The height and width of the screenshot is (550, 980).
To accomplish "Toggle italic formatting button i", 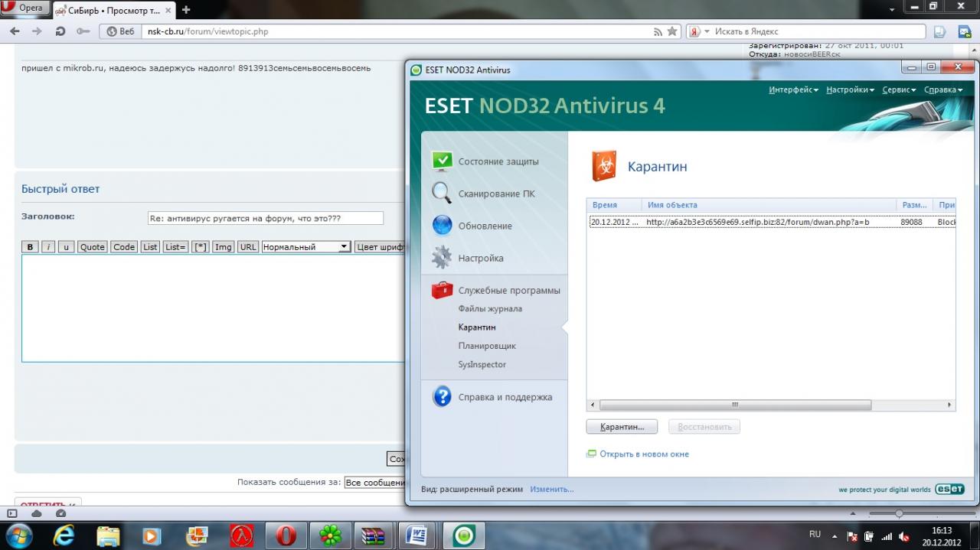I will (48, 247).
